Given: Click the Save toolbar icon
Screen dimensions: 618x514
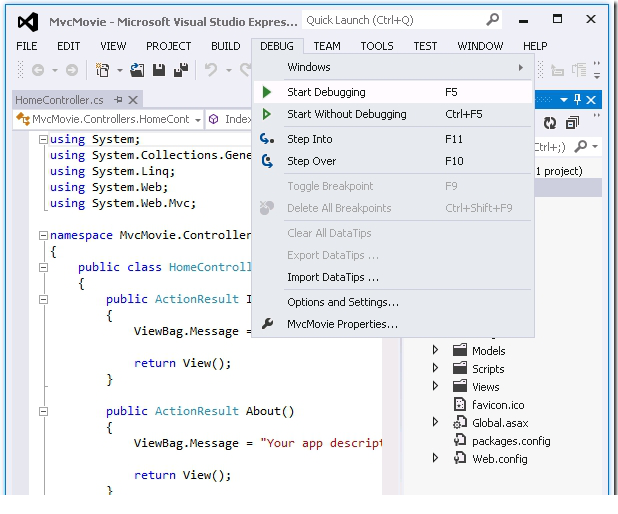Looking at the screenshot, I should (x=159, y=70).
